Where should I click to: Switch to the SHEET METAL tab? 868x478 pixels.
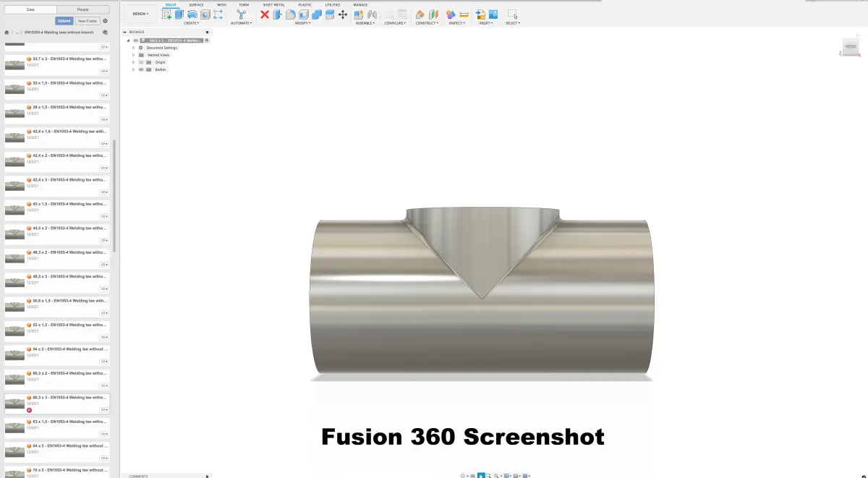point(273,5)
